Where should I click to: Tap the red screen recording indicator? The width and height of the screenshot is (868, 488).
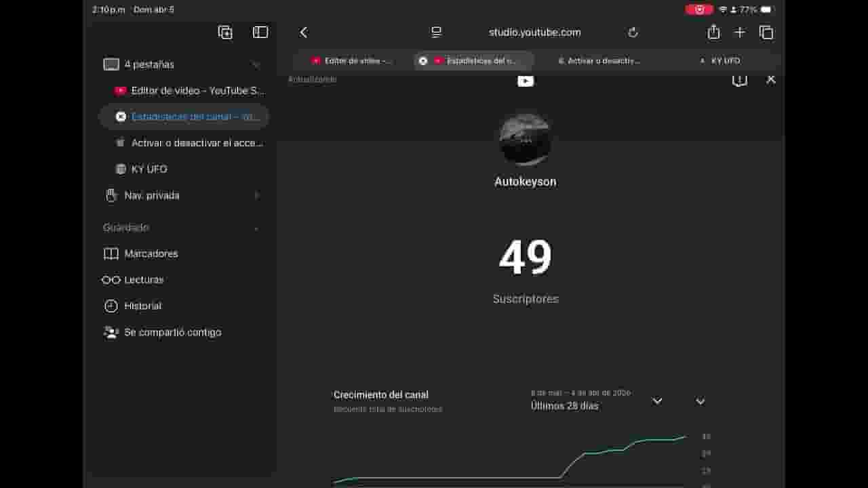coord(699,9)
